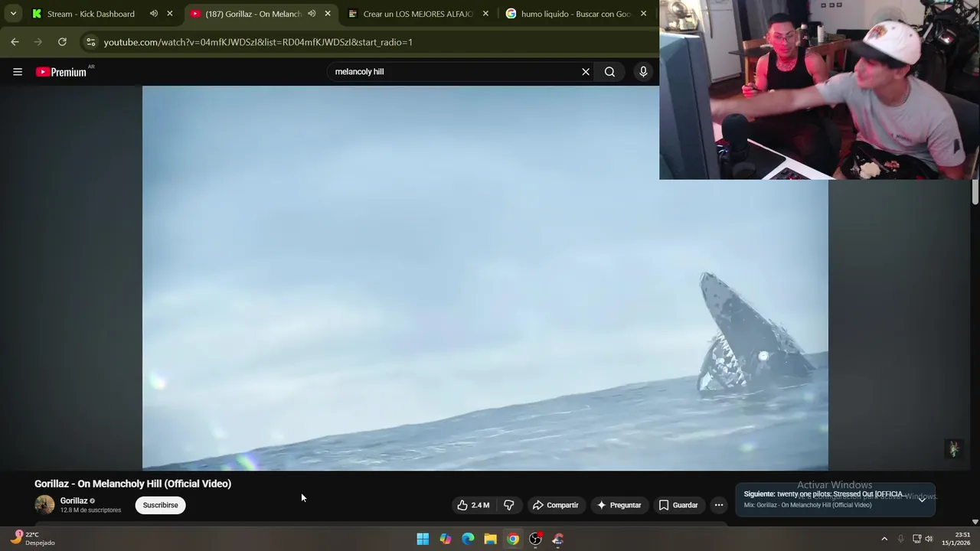Open Gorillaz channel avatar
The image size is (980, 551).
click(44, 505)
